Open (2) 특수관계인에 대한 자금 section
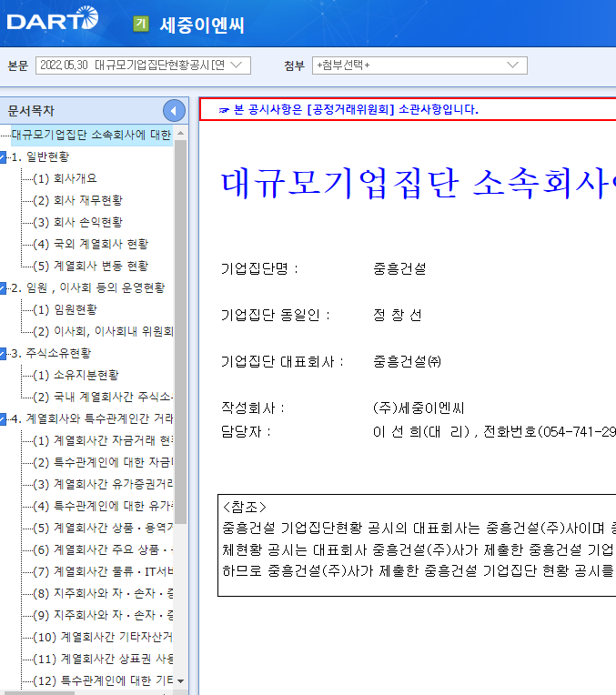This screenshot has width=616, height=695. [x=103, y=462]
